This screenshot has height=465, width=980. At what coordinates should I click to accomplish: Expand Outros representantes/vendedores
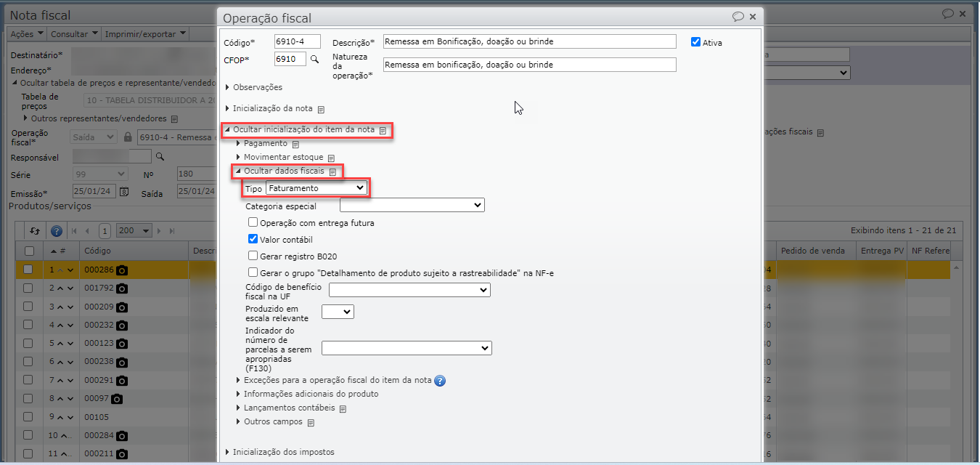[x=98, y=118]
